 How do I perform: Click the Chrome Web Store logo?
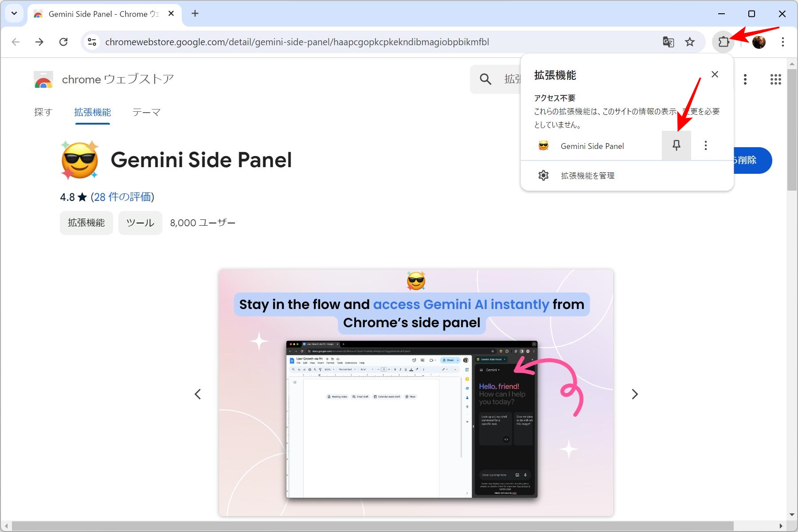coord(43,79)
